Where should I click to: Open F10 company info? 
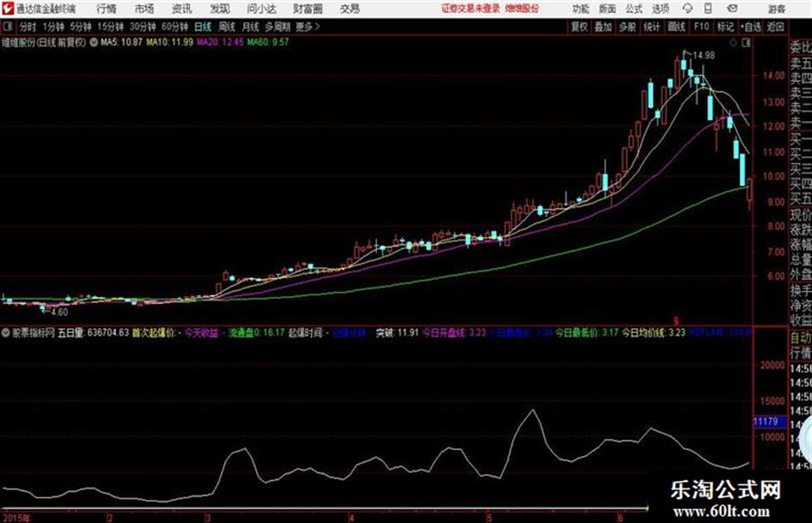pyautogui.click(x=701, y=27)
